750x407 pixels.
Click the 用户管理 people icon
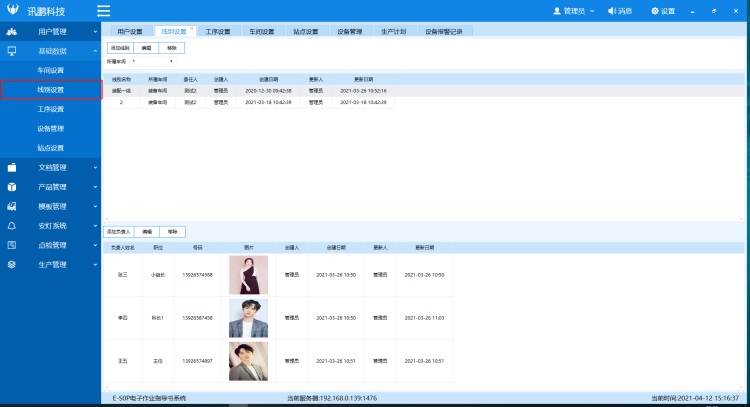(x=12, y=32)
